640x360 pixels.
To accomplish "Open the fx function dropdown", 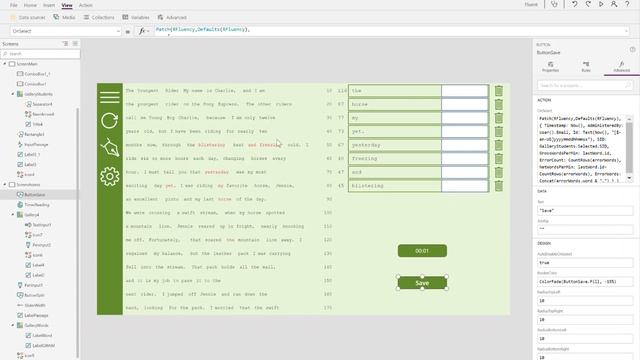I will coord(143,31).
